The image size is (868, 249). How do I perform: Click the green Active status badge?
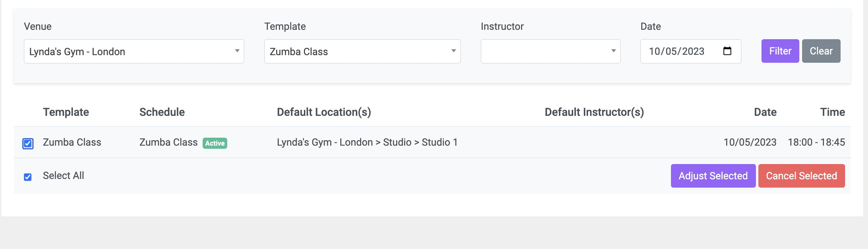point(215,143)
